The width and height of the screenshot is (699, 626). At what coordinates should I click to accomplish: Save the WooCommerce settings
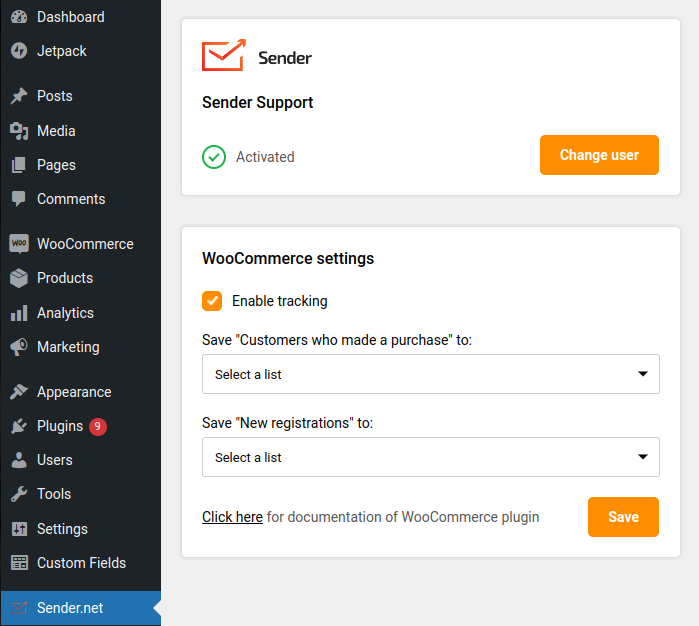[623, 517]
